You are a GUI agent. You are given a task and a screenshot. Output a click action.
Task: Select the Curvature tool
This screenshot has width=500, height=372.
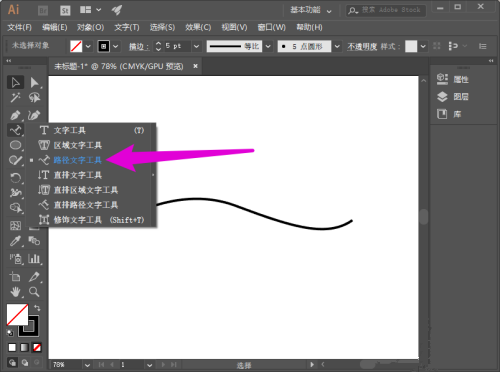coord(34,115)
